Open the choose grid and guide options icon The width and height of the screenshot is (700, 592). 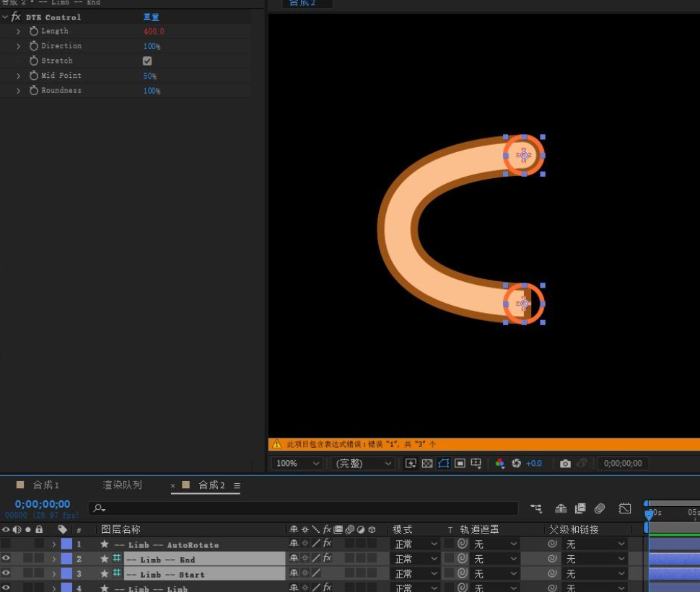coord(476,463)
